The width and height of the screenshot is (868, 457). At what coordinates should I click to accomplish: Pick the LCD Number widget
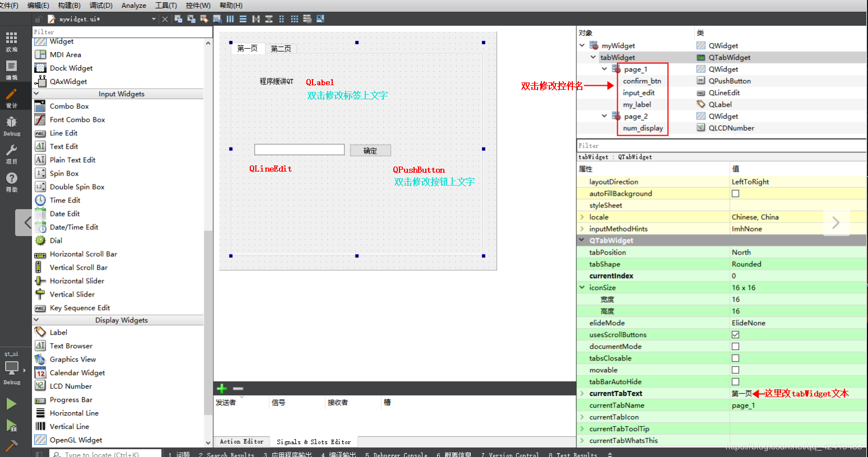(x=63, y=386)
